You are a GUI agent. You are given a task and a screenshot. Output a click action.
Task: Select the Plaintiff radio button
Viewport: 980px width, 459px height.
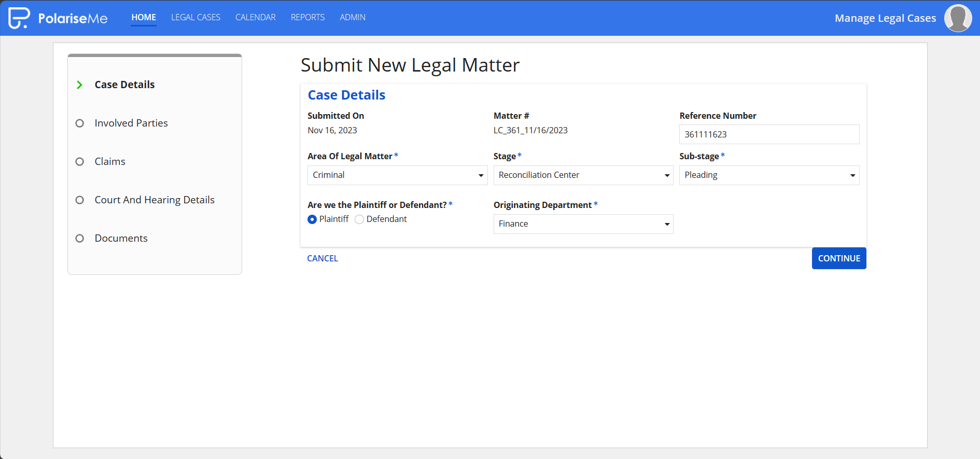click(312, 219)
